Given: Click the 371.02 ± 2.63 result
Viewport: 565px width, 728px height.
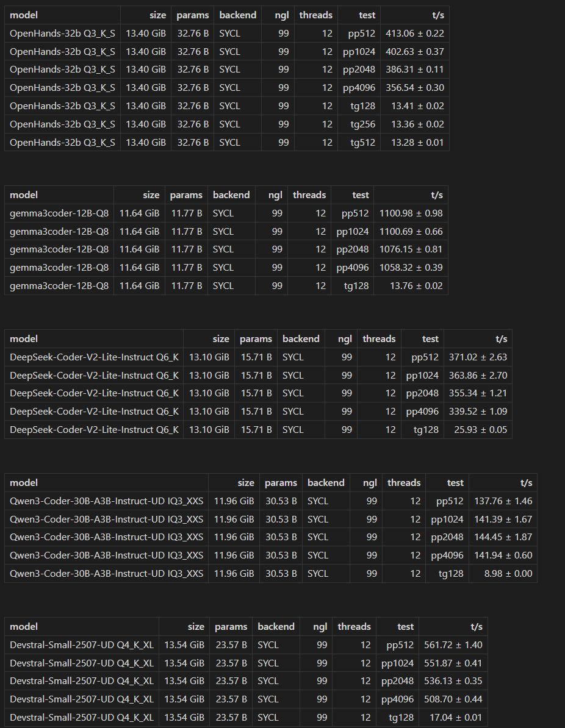Looking at the screenshot, I should click(478, 357).
